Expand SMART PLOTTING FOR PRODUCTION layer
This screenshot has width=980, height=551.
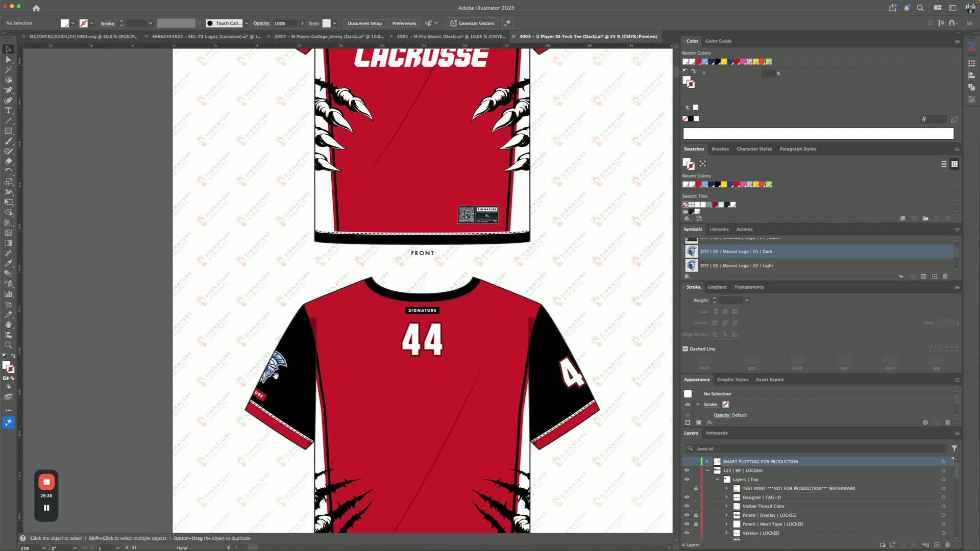click(707, 462)
